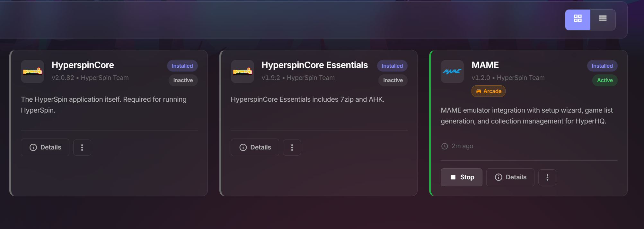Click the Installed badge on MAME
Image resolution: width=644 pixels, height=229 pixels.
pos(602,66)
